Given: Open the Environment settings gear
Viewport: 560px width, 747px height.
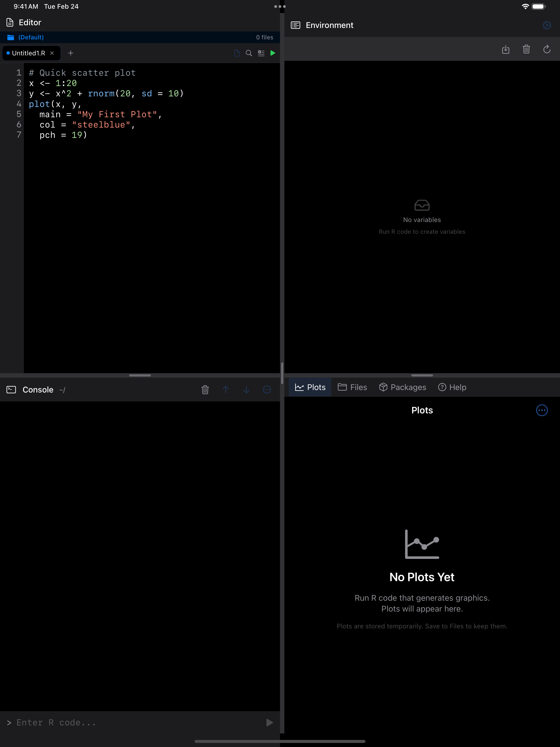Looking at the screenshot, I should [547, 25].
